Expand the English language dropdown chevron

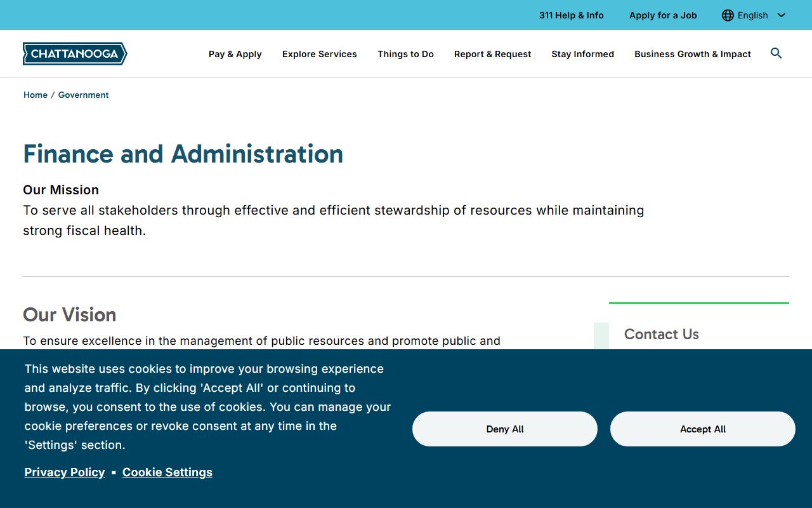tap(781, 15)
